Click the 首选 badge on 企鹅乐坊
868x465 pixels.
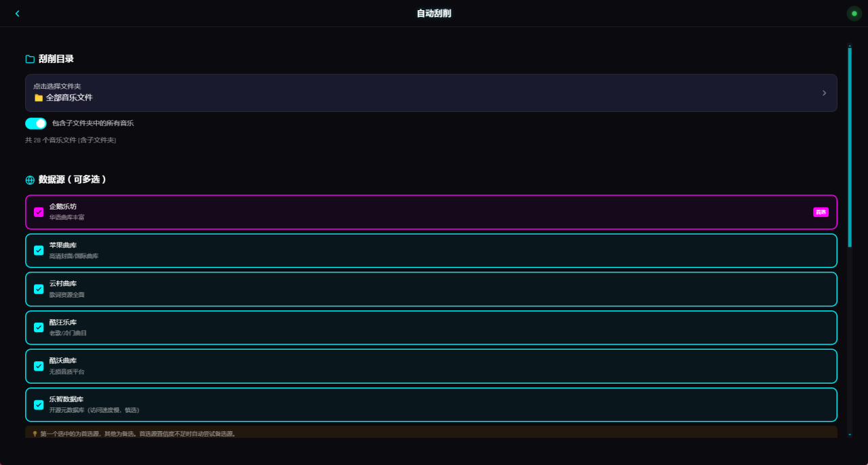[x=821, y=212]
